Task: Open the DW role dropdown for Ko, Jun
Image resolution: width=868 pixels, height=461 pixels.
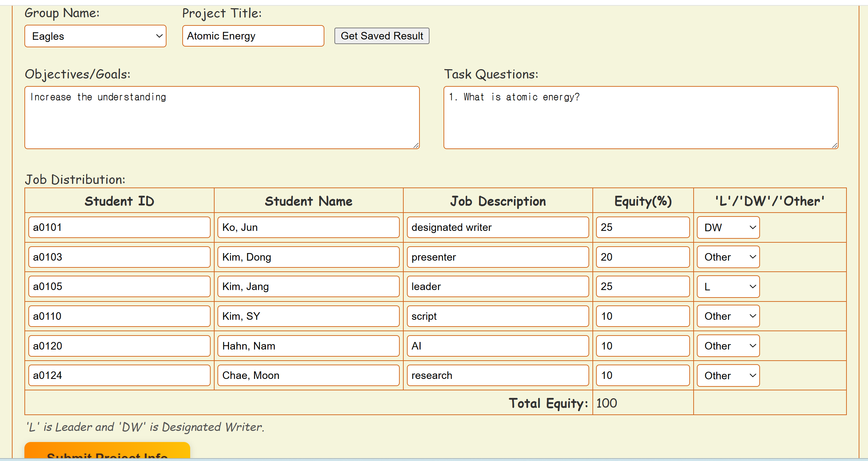Action: [728, 228]
